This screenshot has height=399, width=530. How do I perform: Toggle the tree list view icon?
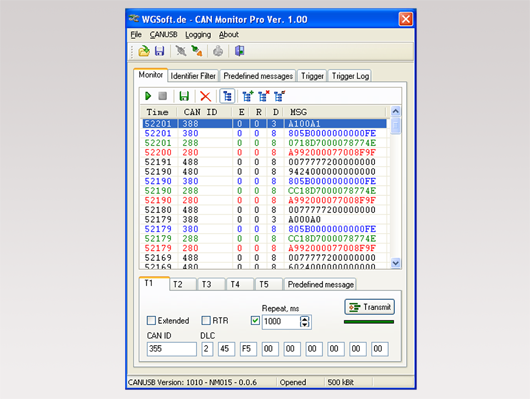[x=227, y=96]
